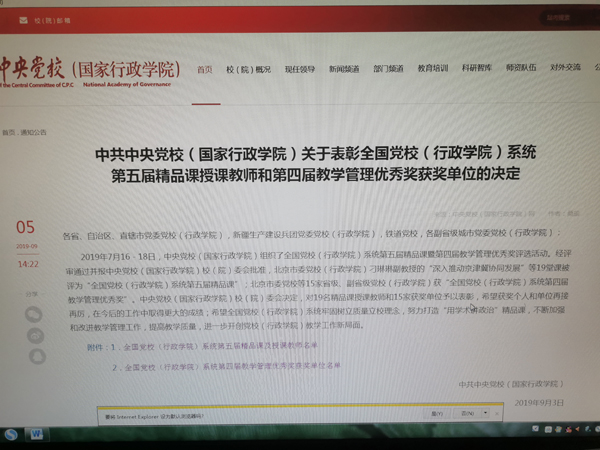The width and height of the screenshot is (600, 450).
Task: Open the 校(院)概况 menu item
Action: (x=248, y=70)
